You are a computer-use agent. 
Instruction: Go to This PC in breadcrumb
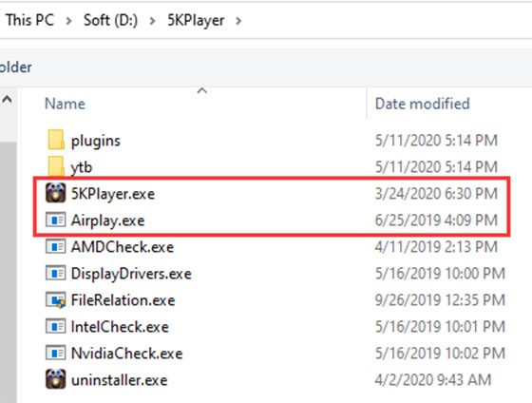point(30,20)
